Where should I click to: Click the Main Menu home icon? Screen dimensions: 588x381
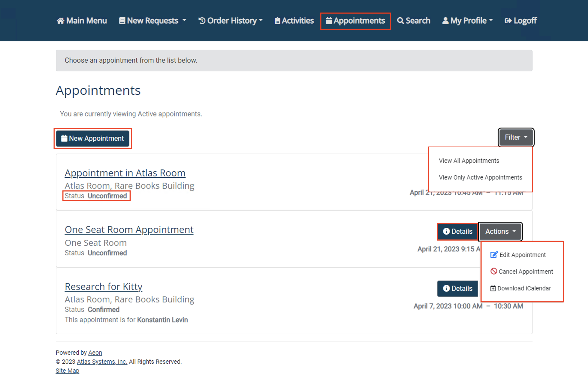(60, 21)
